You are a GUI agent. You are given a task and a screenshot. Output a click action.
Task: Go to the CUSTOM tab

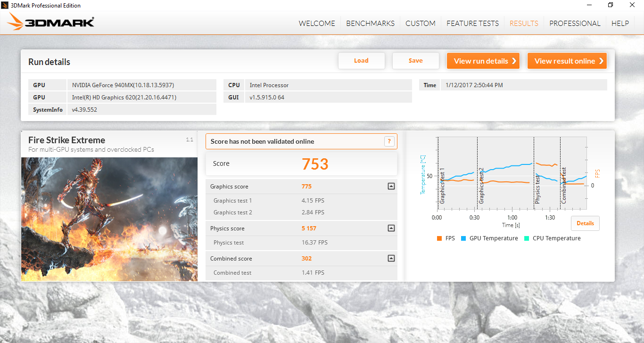click(421, 24)
